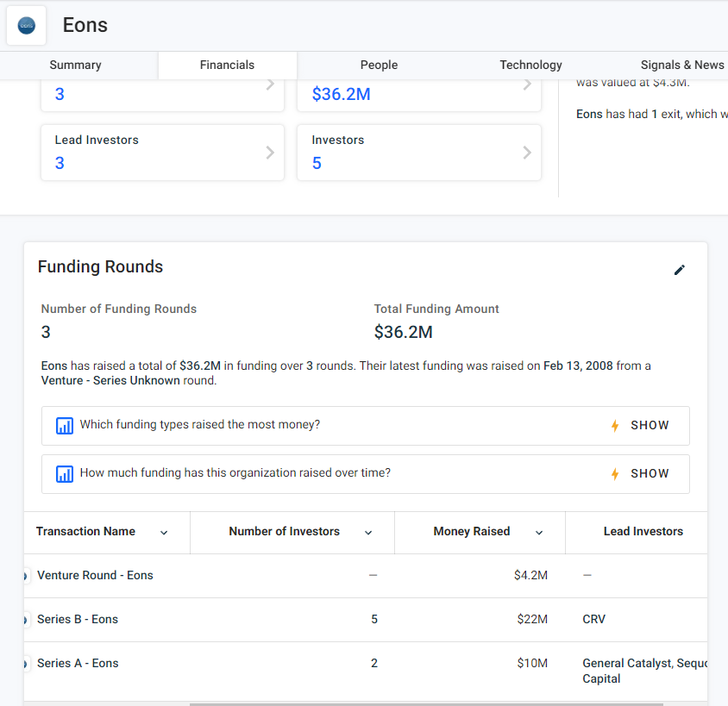Click the Lead Investors column header
Image resolution: width=728 pixels, height=706 pixels.
click(x=643, y=532)
